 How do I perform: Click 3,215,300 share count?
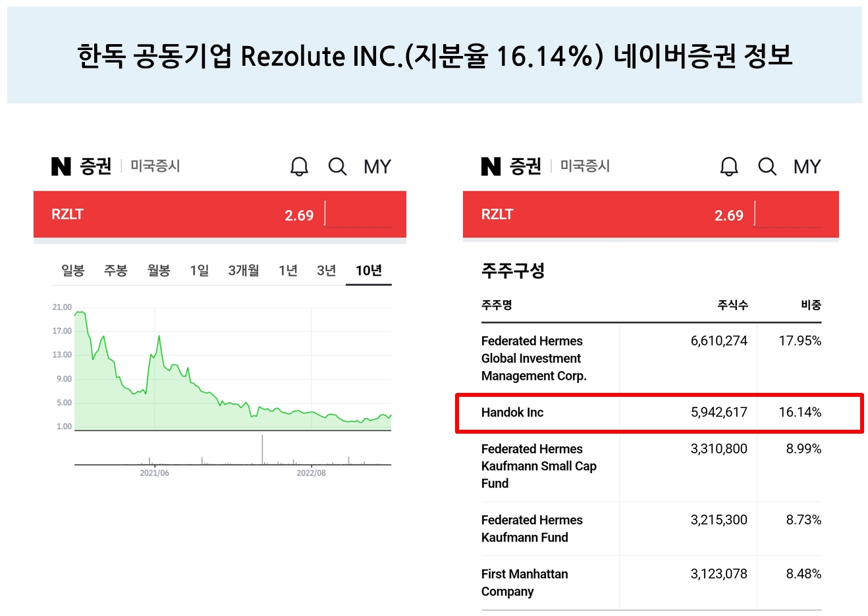(x=719, y=520)
